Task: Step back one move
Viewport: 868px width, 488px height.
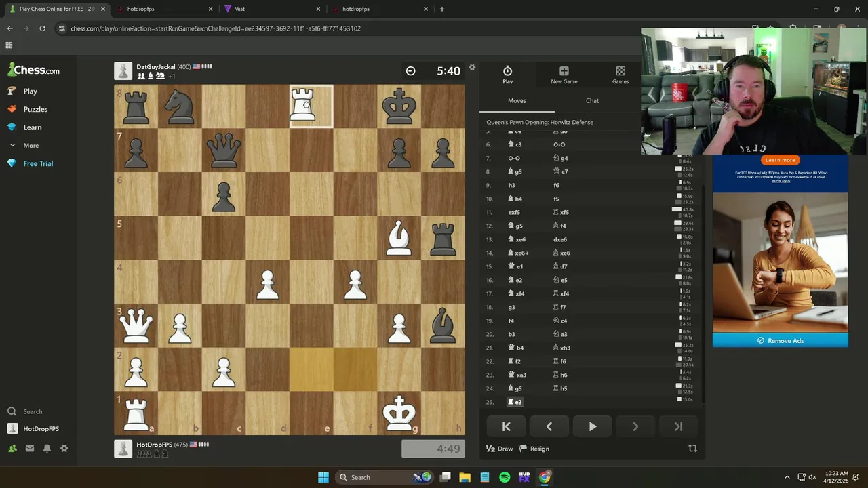Action: pos(549,426)
